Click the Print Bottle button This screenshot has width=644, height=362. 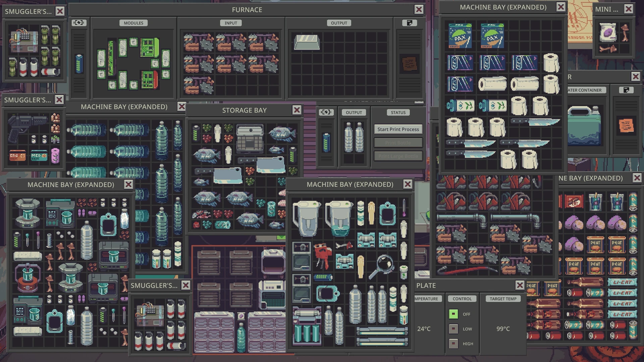point(398,143)
